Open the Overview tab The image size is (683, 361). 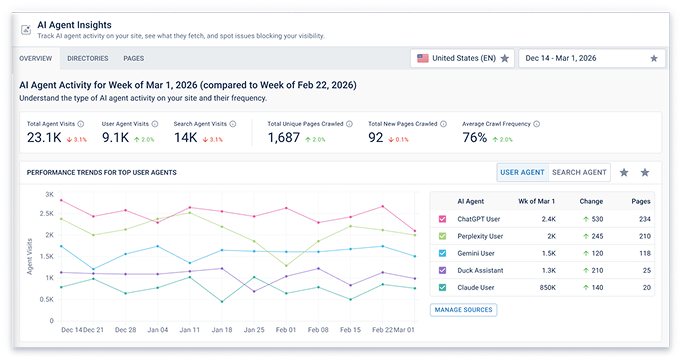[36, 58]
